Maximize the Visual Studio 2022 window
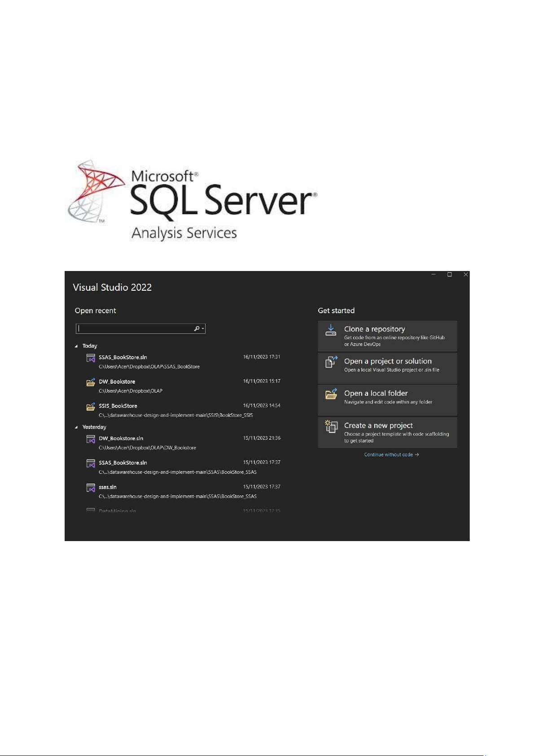Image resolution: width=535 pixels, height=756 pixels. 449,275
